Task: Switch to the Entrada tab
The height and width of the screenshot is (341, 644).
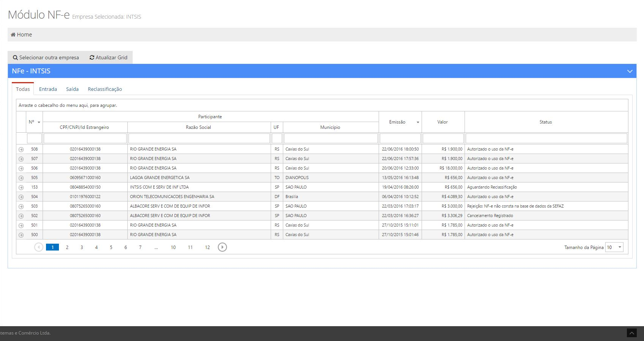Action: 48,89
